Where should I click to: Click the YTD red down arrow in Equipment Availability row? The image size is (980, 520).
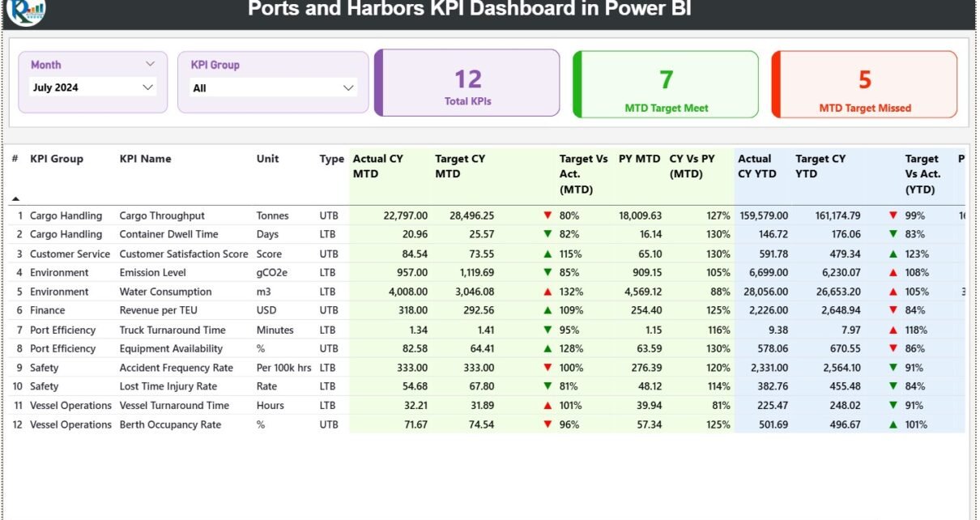[x=893, y=349]
